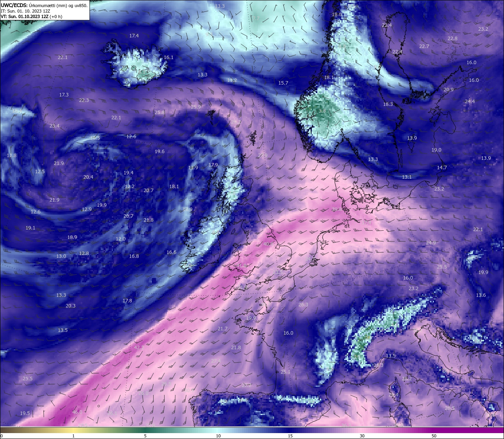The image size is (504, 439).
Task: Click the 26.2 map value
Action: pos(407,379)
